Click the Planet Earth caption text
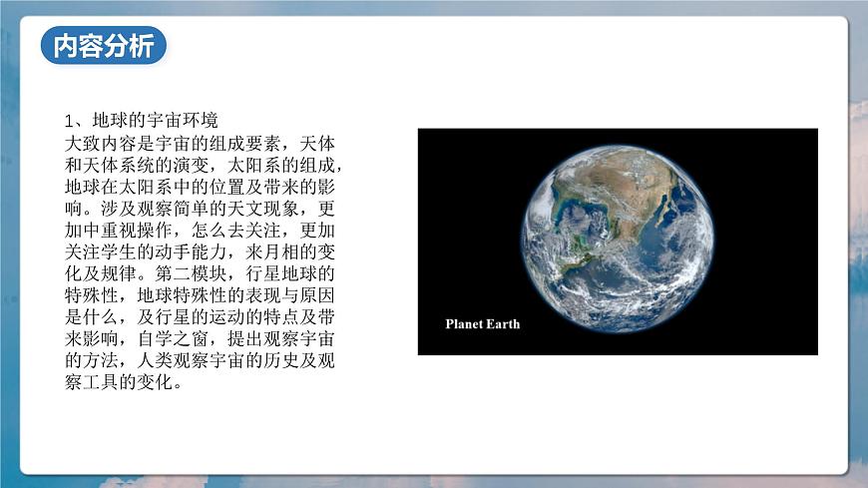868x488 pixels. pos(482,324)
